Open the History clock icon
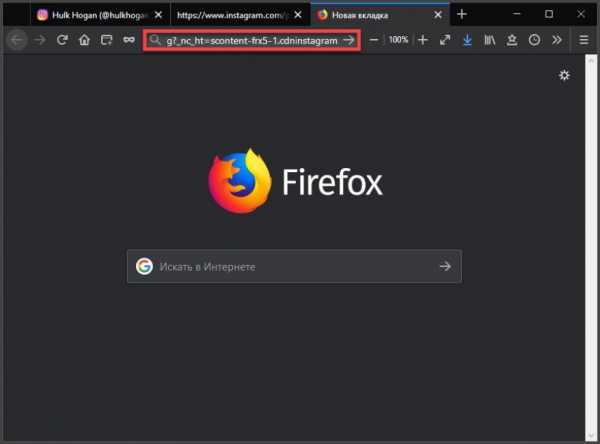The height and width of the screenshot is (444, 600). (x=534, y=40)
